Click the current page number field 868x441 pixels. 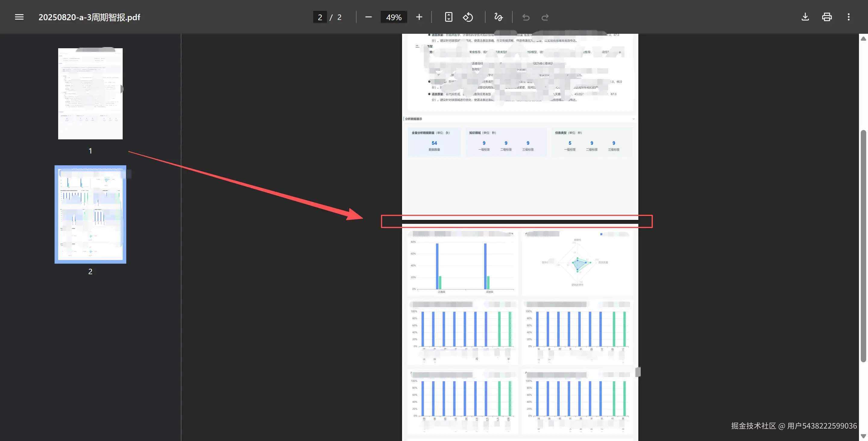point(320,17)
